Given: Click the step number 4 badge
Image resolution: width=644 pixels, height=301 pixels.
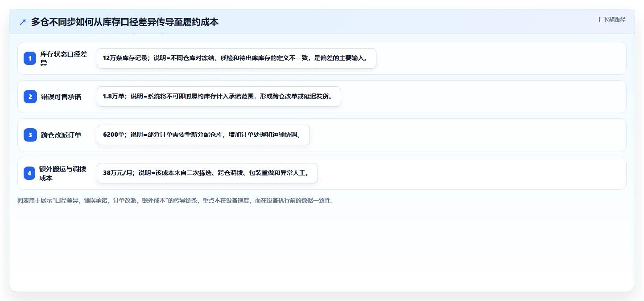Looking at the screenshot, I should click(30, 173).
